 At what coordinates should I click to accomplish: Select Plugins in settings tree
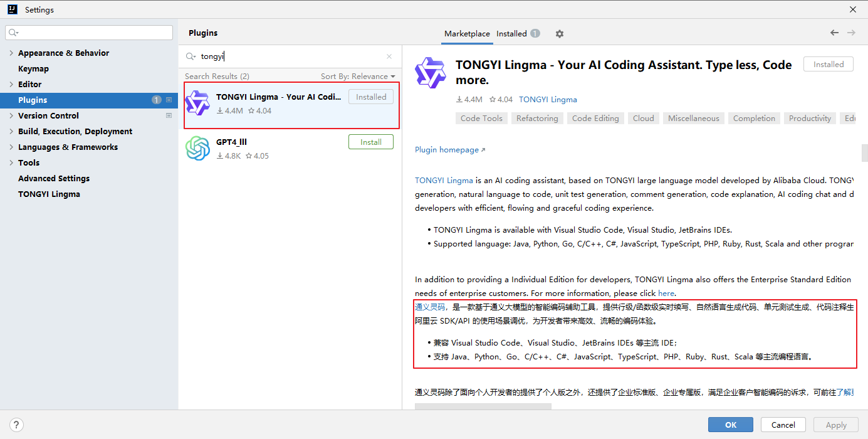pyautogui.click(x=89, y=100)
